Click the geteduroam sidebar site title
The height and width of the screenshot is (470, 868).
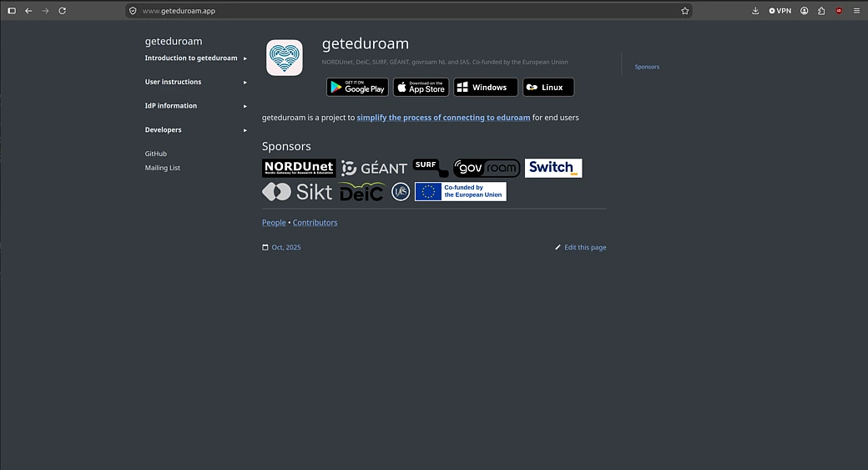174,41
